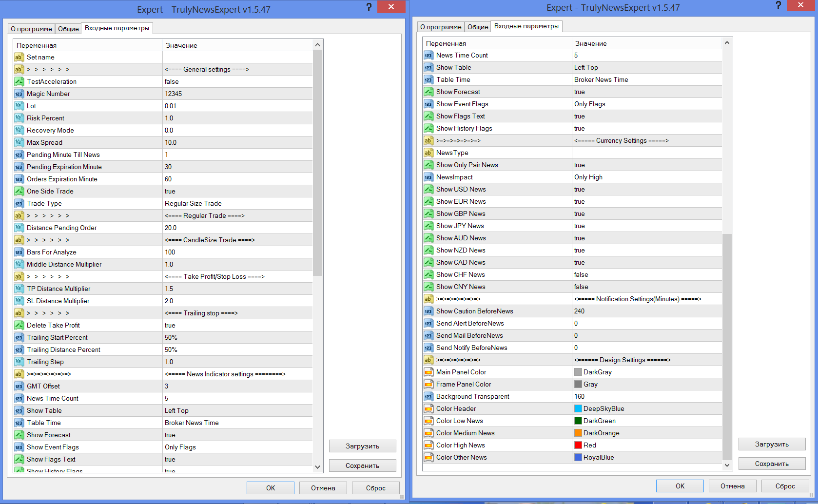
Task: Click the double icon beside Lot
Action: 19,106
